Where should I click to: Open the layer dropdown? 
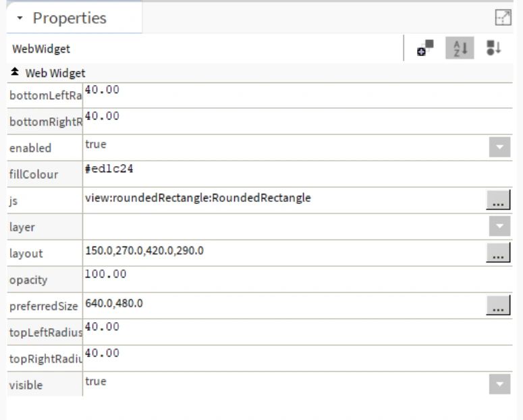point(499,227)
